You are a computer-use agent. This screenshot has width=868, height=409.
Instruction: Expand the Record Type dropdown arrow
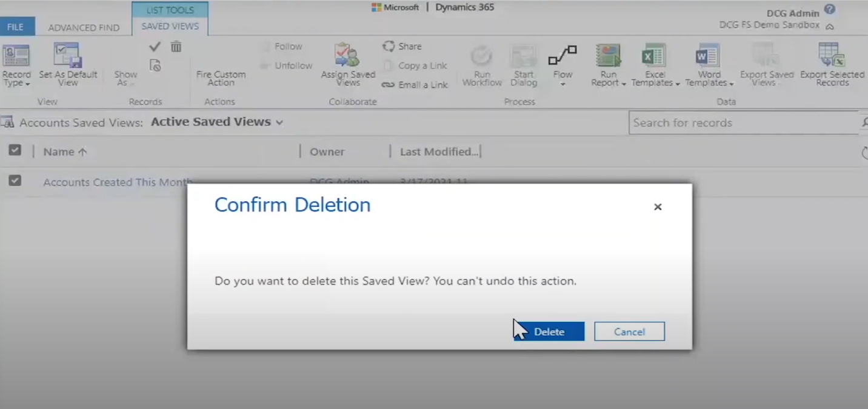click(28, 84)
